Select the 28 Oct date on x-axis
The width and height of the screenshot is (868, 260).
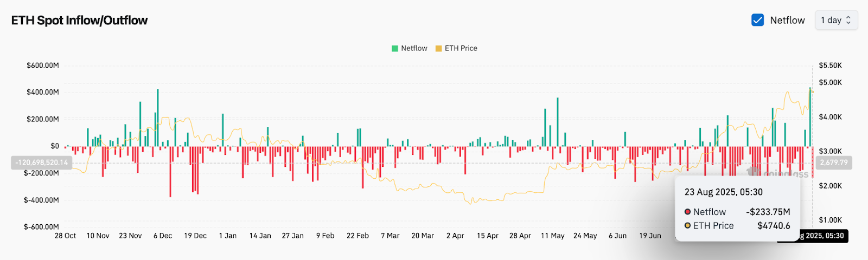[x=65, y=236]
